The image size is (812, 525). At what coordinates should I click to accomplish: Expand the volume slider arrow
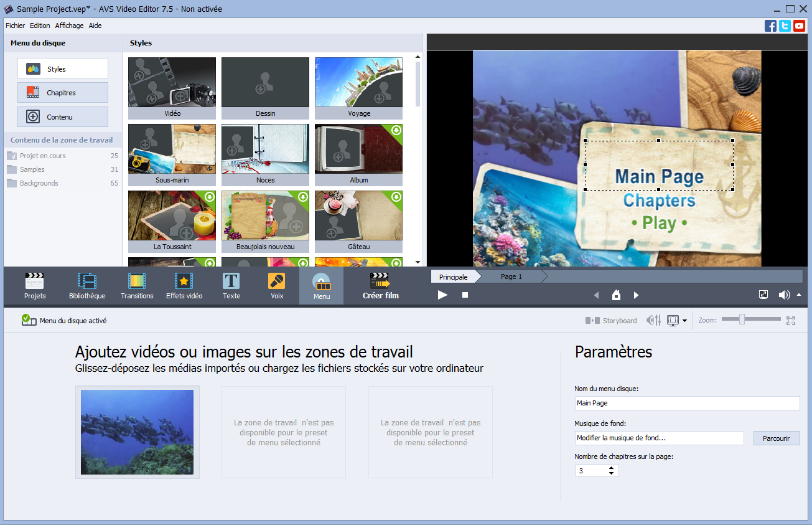tap(799, 295)
